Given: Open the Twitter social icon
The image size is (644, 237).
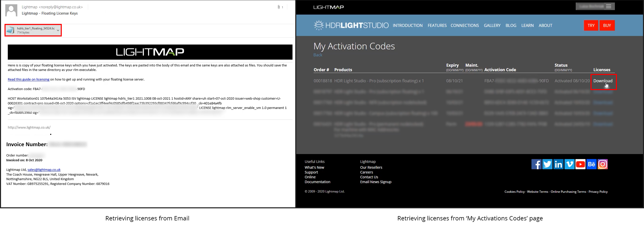Looking at the screenshot, I should click(x=547, y=164).
